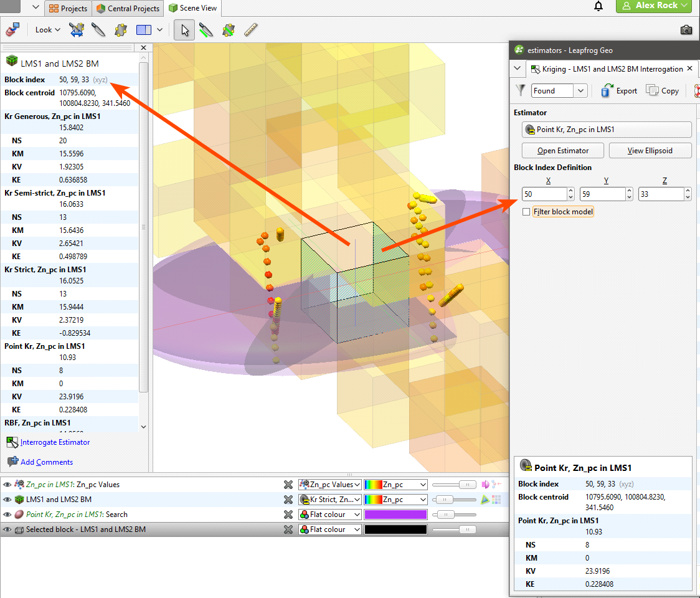Close the Kriging Interrogation tab
The height and width of the screenshot is (598, 700).
[690, 69]
